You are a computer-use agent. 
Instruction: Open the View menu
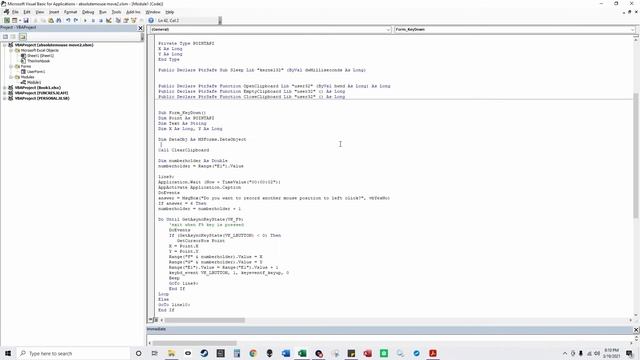[x=40, y=12]
